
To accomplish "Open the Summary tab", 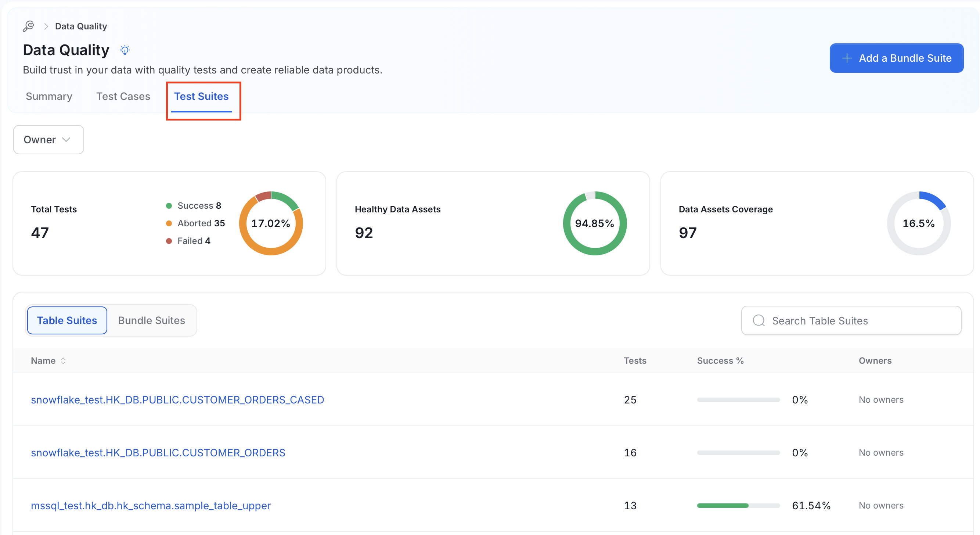I will tap(49, 96).
